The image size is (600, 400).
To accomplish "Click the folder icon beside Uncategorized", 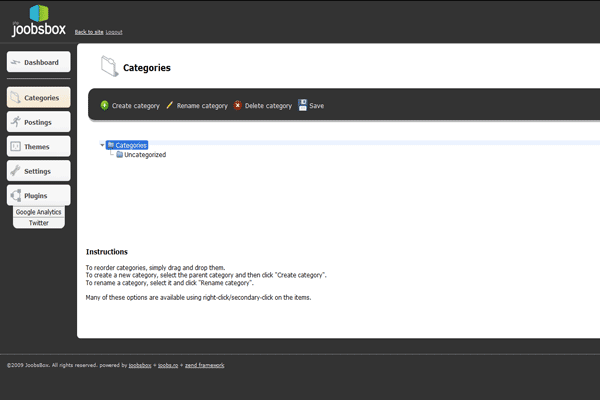I will [119, 155].
